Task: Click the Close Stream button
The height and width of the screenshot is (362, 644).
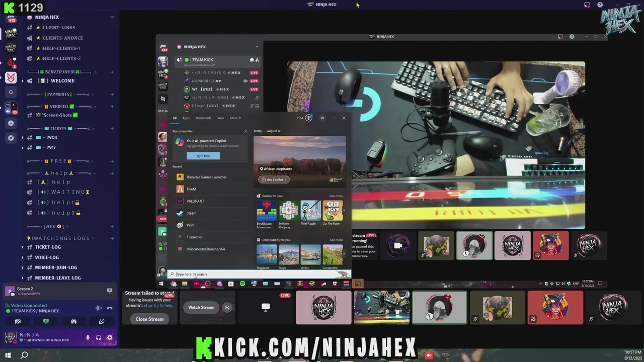Action: 149,319
